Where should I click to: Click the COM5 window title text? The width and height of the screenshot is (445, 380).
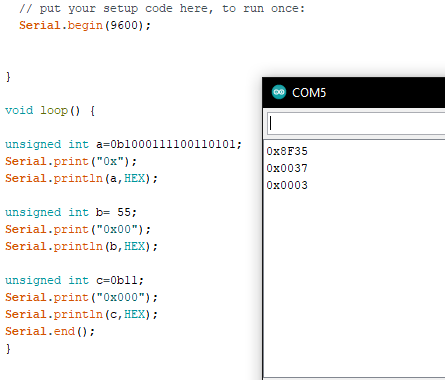[x=309, y=93]
